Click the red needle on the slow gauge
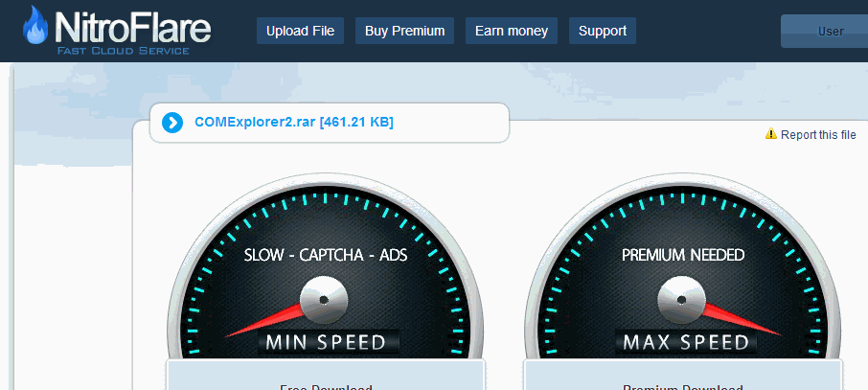Screen dimensions: 868x390 (x=264, y=322)
